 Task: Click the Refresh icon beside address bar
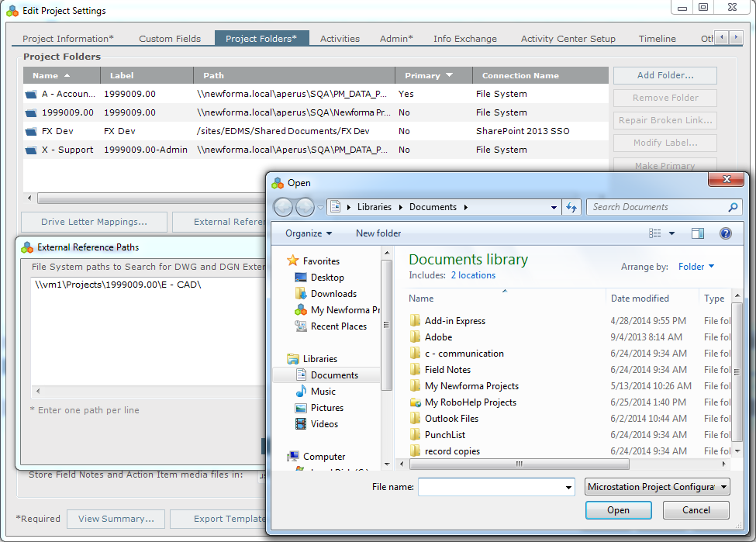(571, 207)
